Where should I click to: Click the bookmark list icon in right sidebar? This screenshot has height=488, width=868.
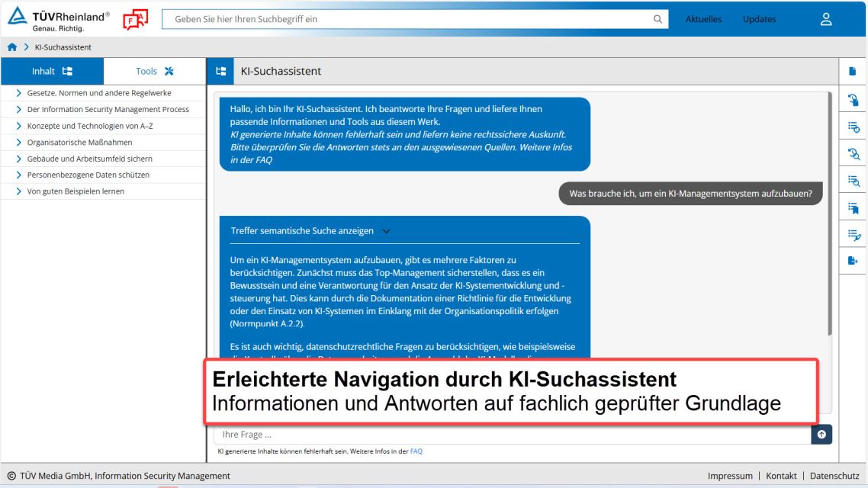[x=853, y=207]
